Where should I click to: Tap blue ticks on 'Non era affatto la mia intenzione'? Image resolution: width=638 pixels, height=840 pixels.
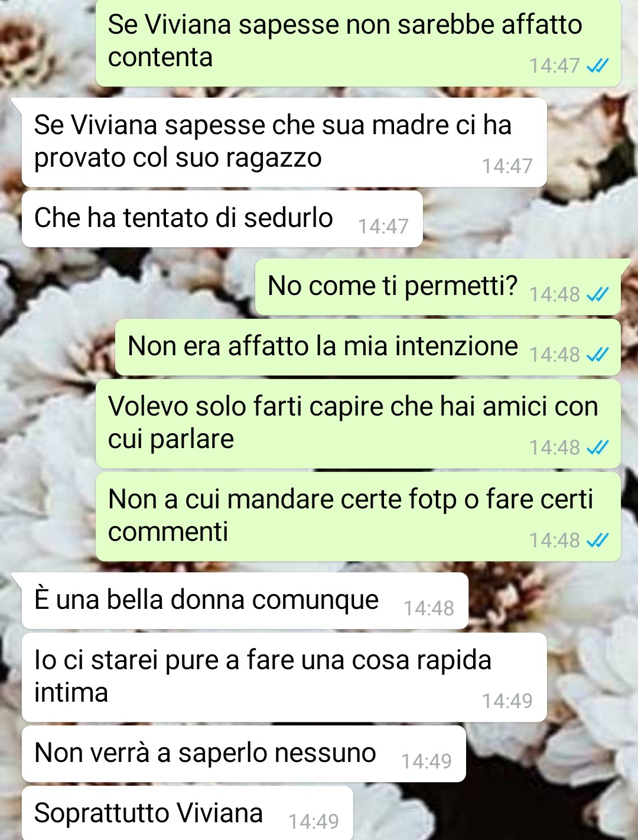pos(597,354)
